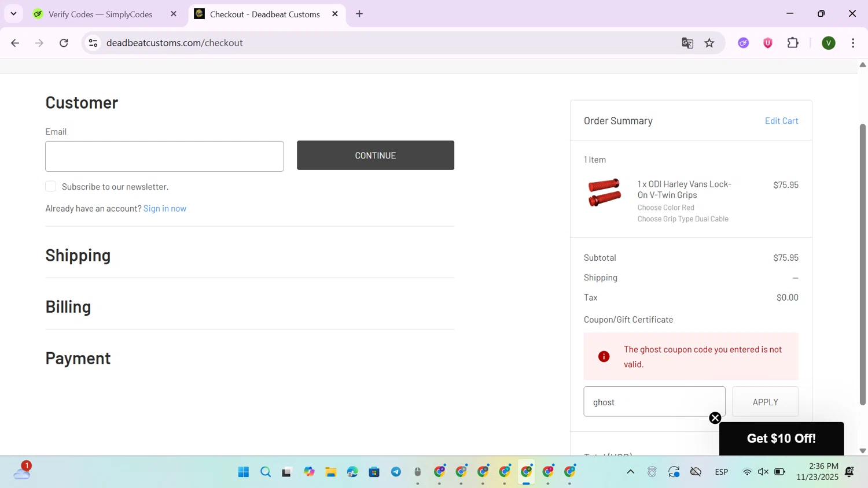Open Microsoft Edge from taskbar

(352, 472)
